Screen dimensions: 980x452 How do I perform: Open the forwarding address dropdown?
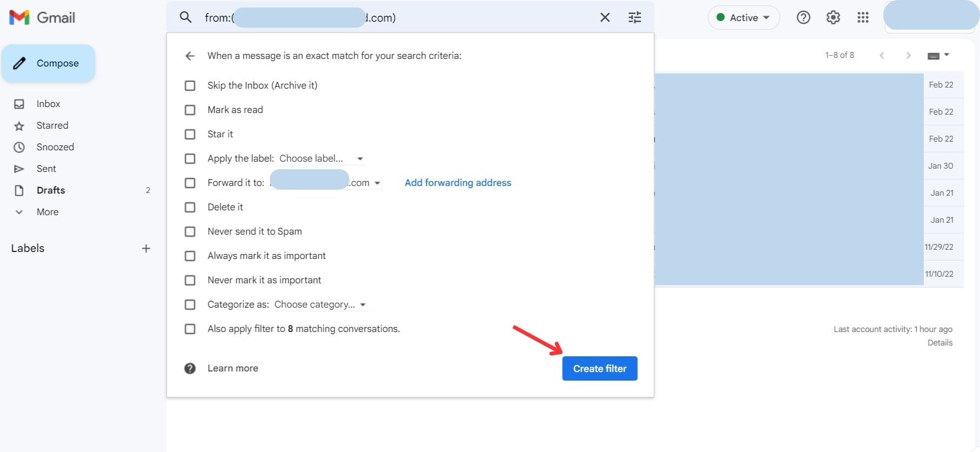click(326, 183)
